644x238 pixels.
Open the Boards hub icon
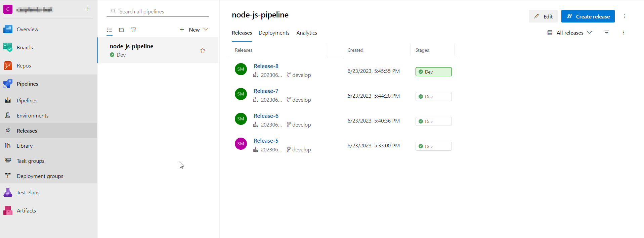pos(8,47)
